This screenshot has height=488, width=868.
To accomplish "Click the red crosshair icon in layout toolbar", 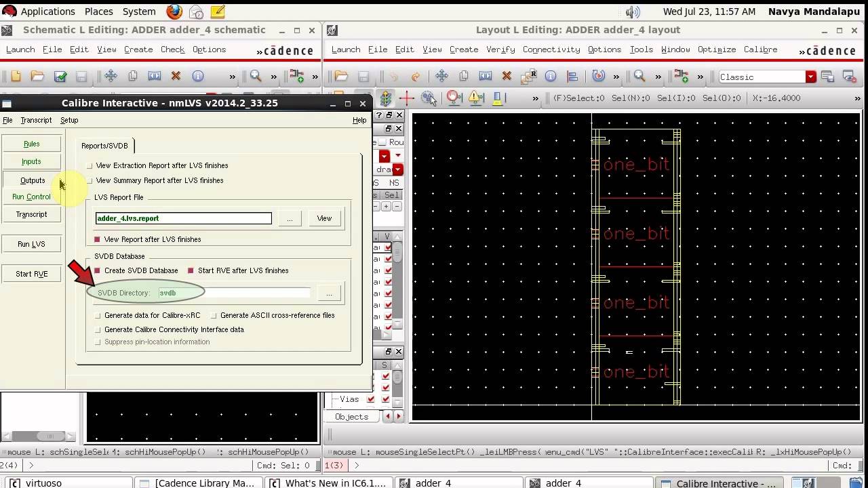I will [407, 98].
